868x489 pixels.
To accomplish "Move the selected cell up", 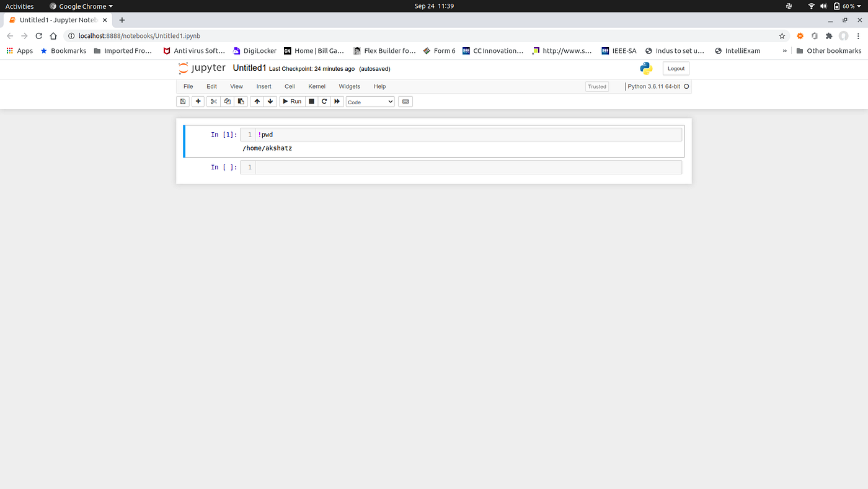I will [x=256, y=101].
